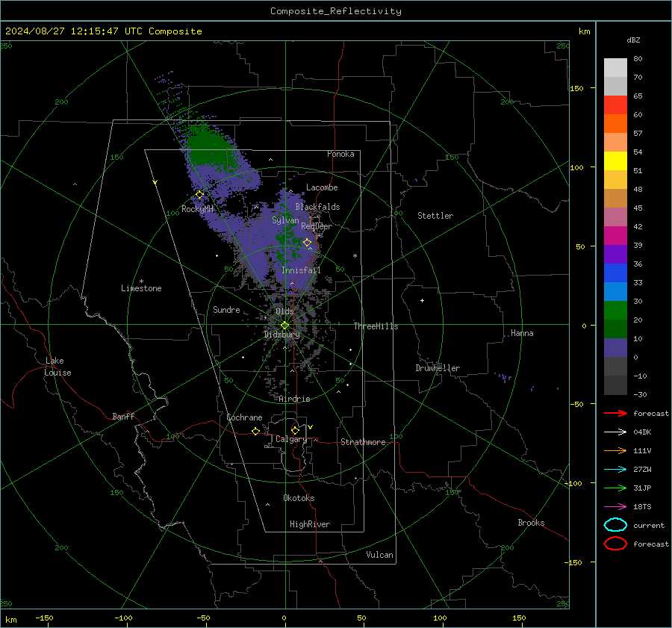Select the yellow diamond marker below Cochrane
Screen dimensions: 672x628
256,431
